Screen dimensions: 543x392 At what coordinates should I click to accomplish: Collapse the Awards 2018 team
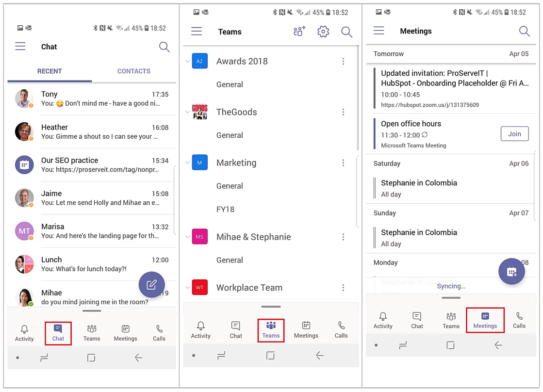187,61
